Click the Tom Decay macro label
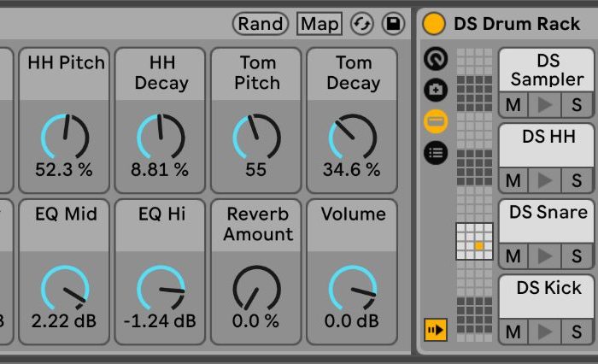 coord(354,73)
